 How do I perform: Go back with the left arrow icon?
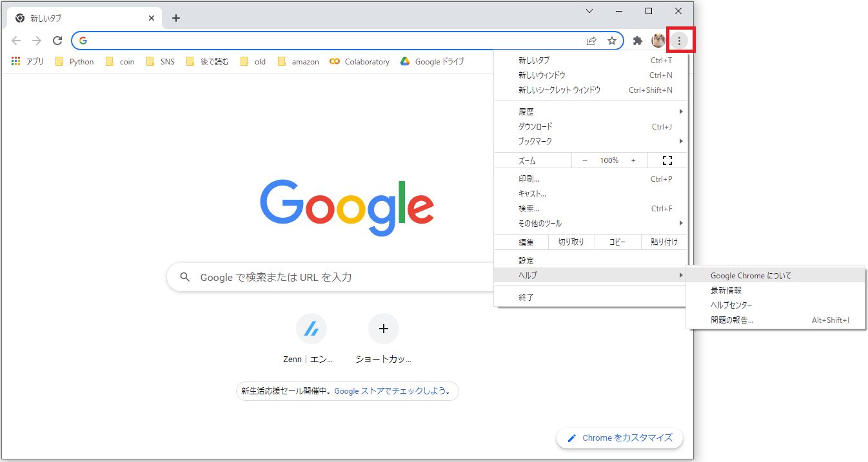pos(17,41)
